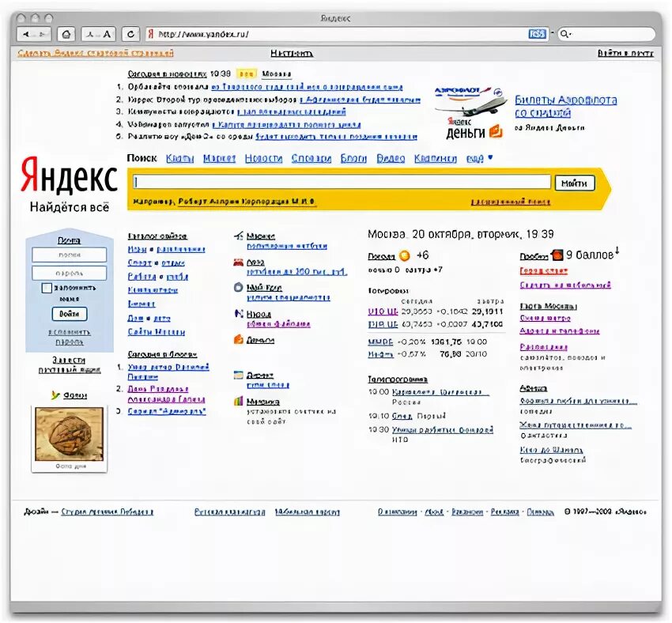Click the EUR ЦБ exchange rate link

[383, 324]
